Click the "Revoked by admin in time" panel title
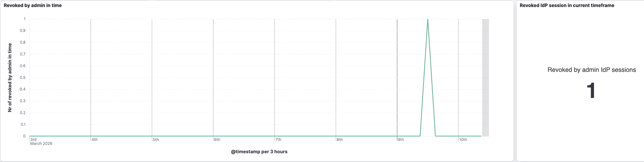 tap(33, 5)
